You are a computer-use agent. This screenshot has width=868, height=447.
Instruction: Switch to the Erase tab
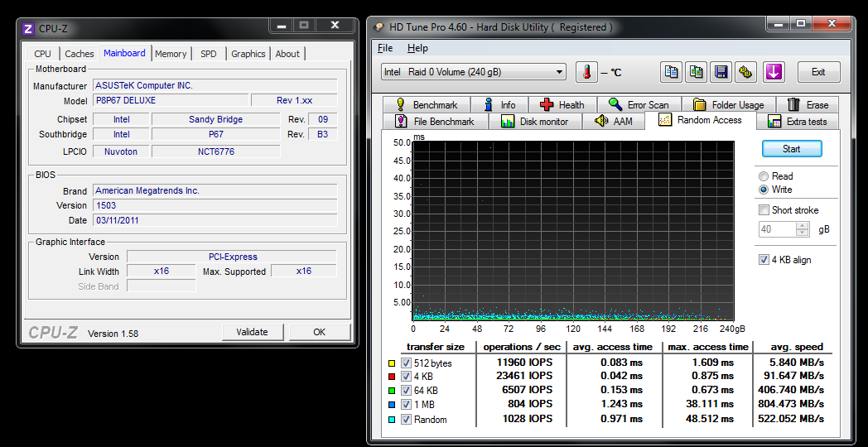point(807,104)
